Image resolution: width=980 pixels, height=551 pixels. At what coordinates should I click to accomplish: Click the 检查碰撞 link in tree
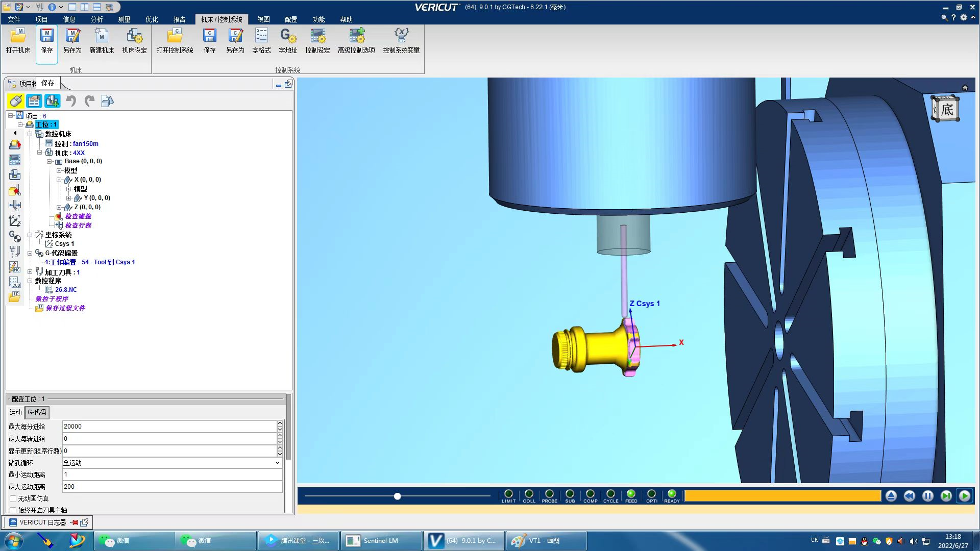pyautogui.click(x=78, y=216)
